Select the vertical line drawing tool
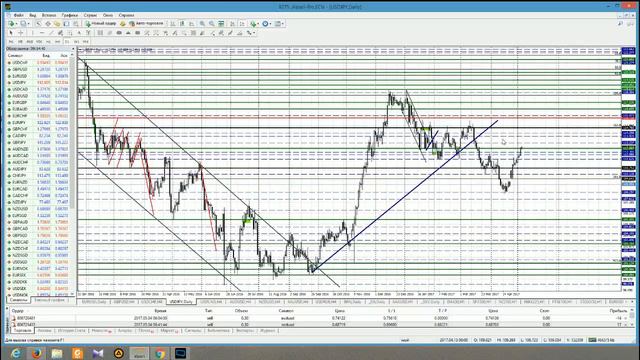Viewport: 640px width, 360px height. (32, 33)
